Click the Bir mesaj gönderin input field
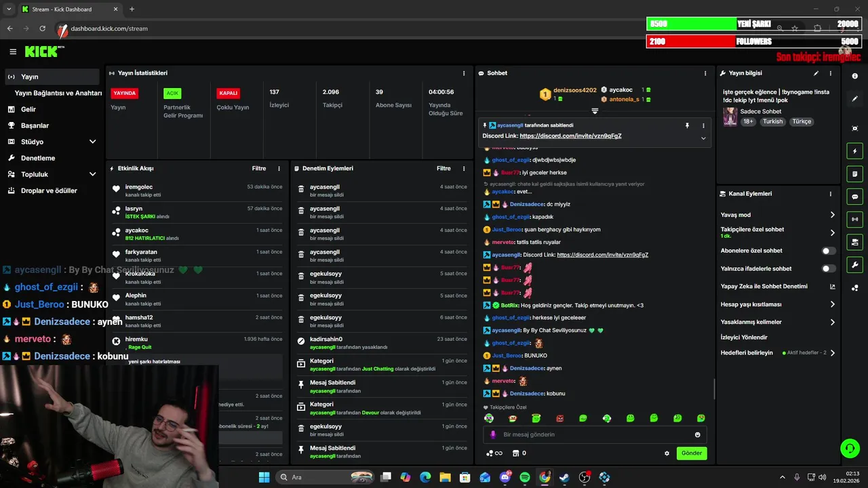 click(595, 434)
